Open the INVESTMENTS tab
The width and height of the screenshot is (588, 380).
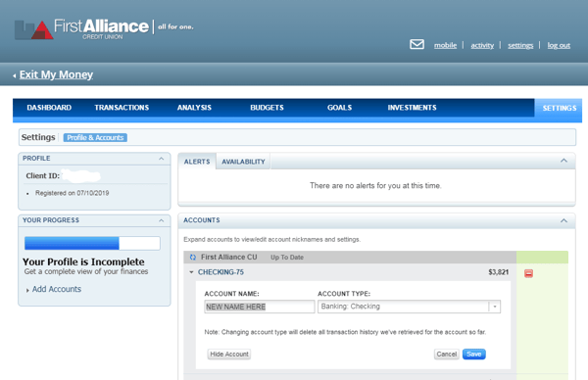(413, 108)
